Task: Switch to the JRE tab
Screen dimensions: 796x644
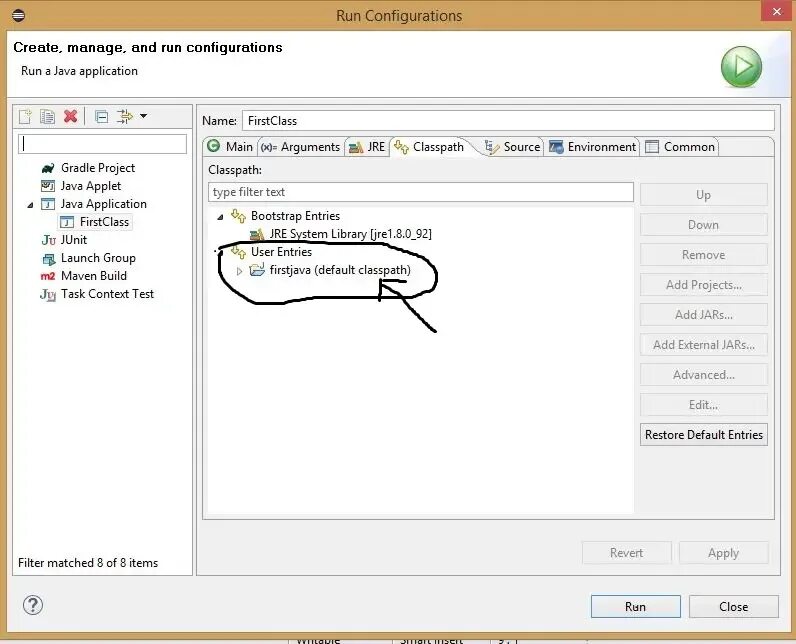Action: click(367, 147)
